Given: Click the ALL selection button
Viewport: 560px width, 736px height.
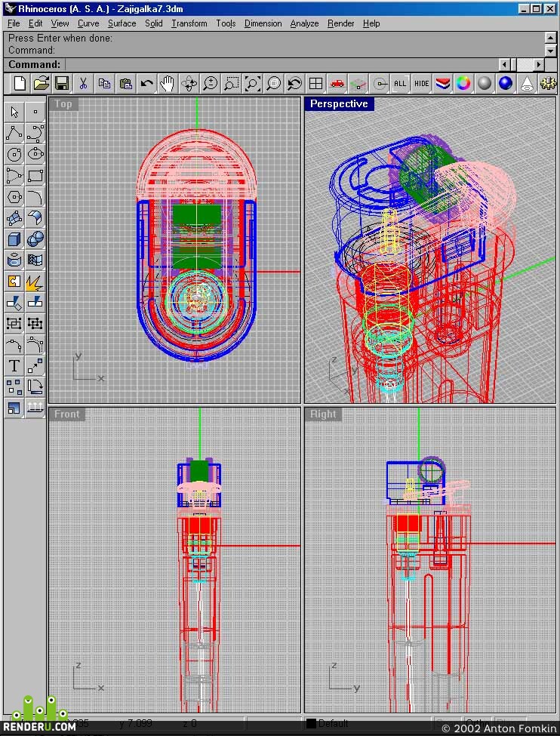Looking at the screenshot, I should (x=400, y=84).
